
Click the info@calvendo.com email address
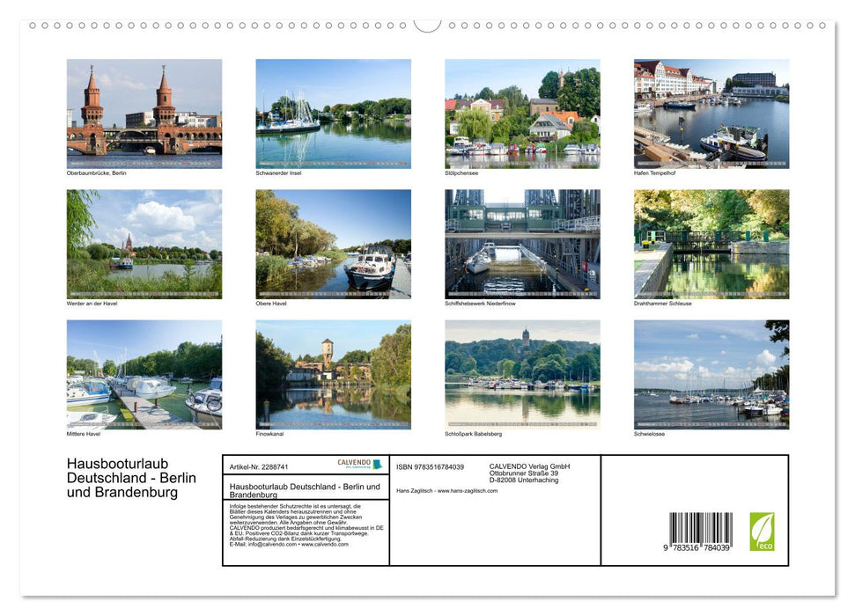[x=272, y=544]
